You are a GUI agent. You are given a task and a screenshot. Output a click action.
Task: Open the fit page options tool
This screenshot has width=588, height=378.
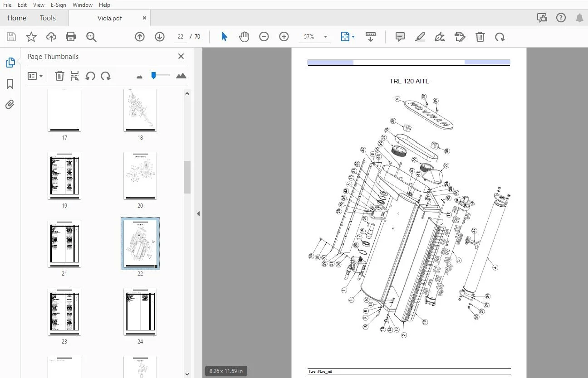pyautogui.click(x=345, y=37)
